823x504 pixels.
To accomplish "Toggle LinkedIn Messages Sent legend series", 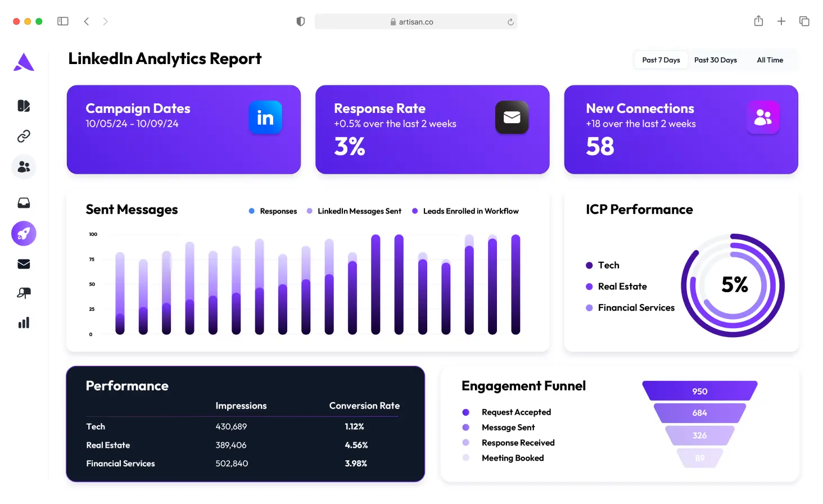I will click(354, 211).
